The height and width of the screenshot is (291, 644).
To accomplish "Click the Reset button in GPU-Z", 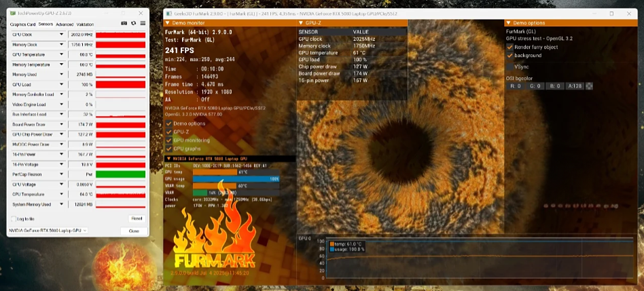I will tap(137, 219).
